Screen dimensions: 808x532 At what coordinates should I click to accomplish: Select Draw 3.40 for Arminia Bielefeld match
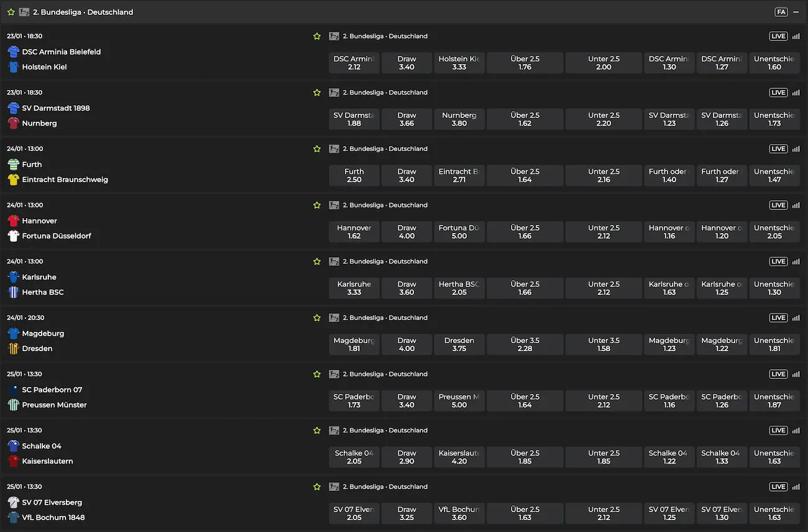click(x=406, y=63)
